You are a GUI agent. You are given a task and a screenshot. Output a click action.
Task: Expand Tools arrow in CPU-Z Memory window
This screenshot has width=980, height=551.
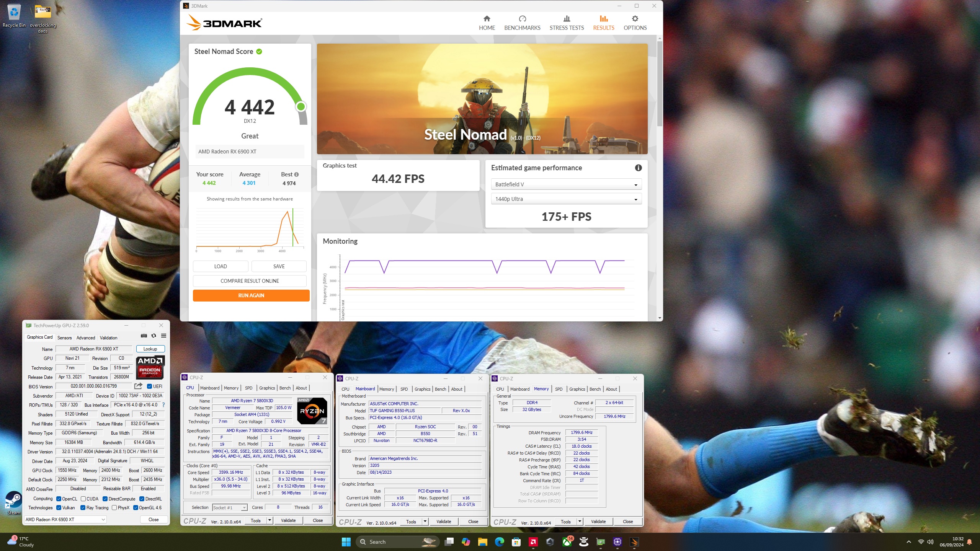580,522
